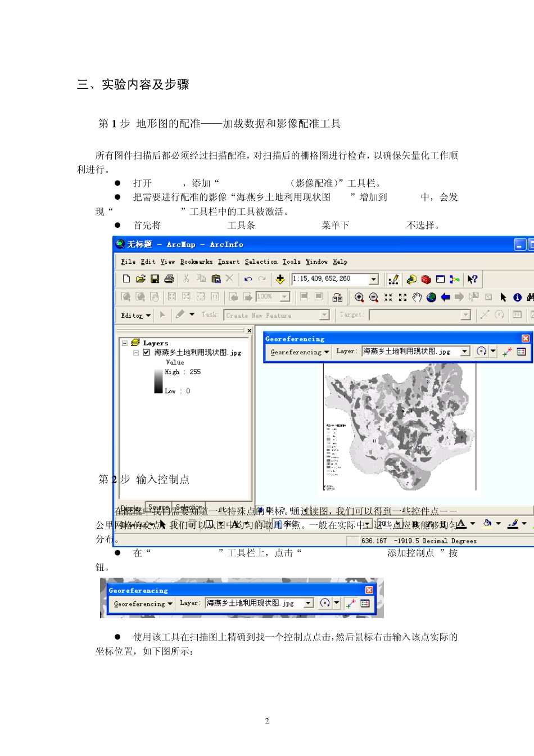
Task: Open the ModelBuilder icon
Action: (454, 279)
